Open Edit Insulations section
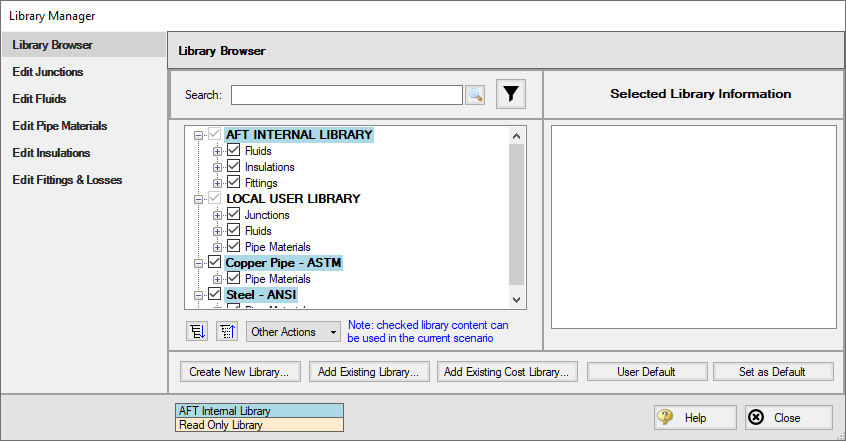Image resolution: width=846 pixels, height=441 pixels. (51, 153)
